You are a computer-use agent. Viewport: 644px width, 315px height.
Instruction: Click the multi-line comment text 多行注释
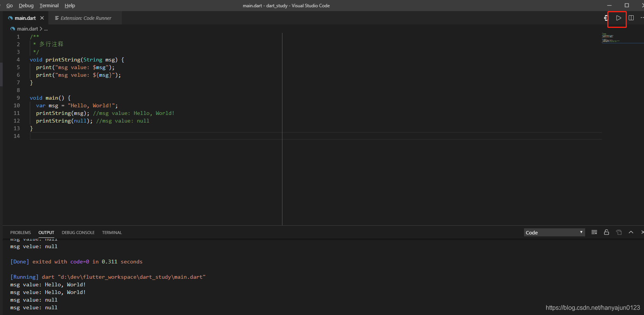tap(51, 44)
